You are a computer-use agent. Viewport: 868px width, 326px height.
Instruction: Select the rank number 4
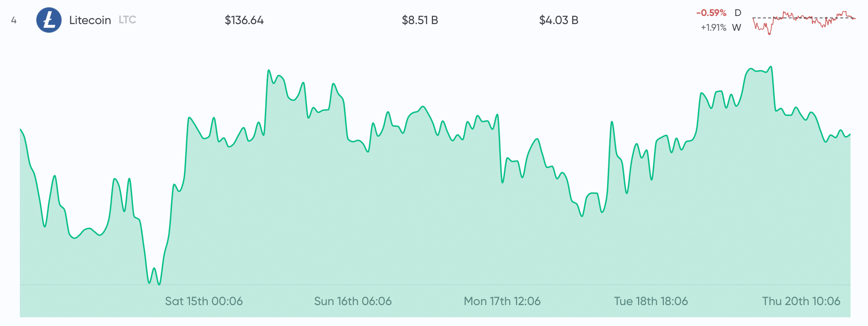click(14, 20)
